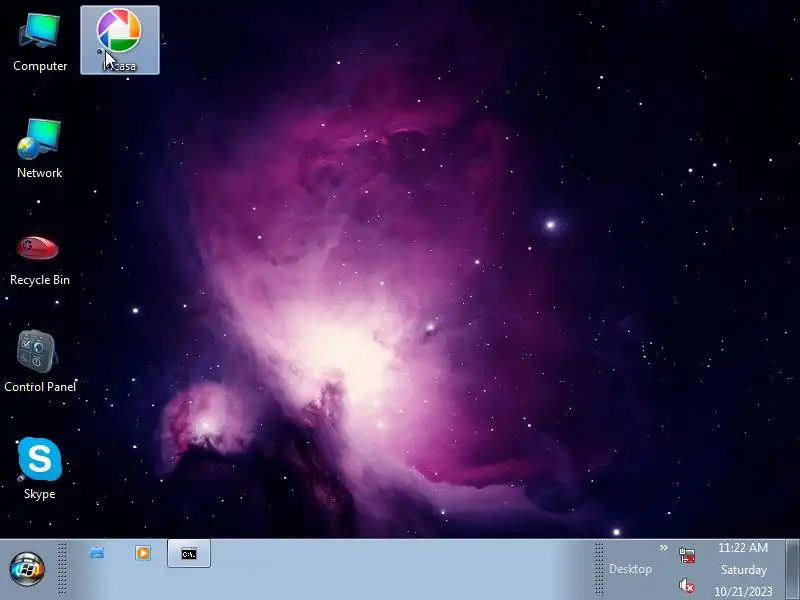Launch the media player from the taskbar
This screenshot has height=600, width=800.
(x=143, y=553)
